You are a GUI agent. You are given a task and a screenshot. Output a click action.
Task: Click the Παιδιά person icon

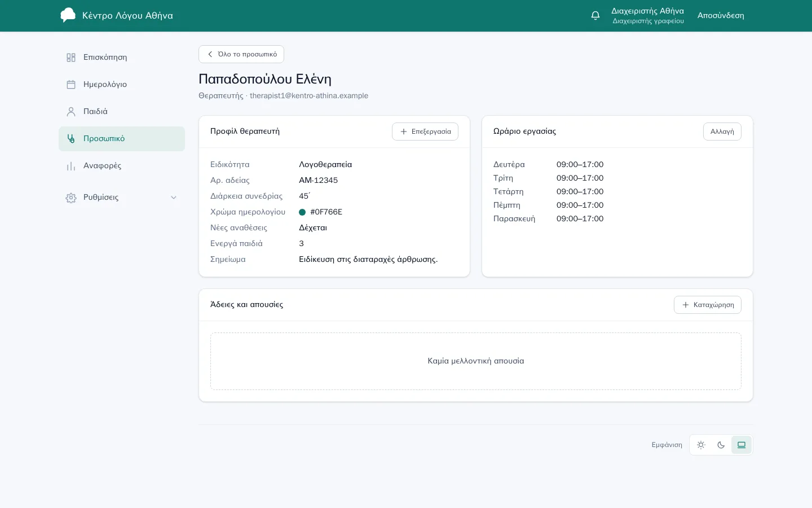(x=71, y=112)
